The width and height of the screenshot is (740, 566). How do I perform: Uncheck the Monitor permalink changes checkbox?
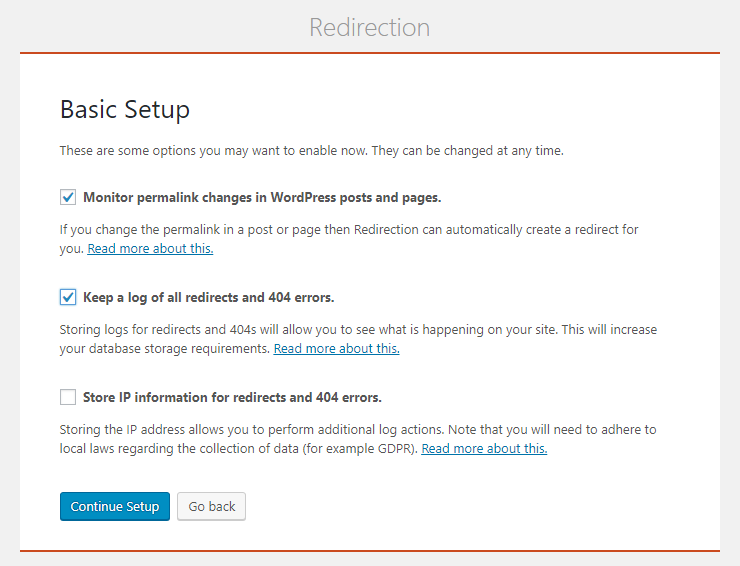[68, 197]
